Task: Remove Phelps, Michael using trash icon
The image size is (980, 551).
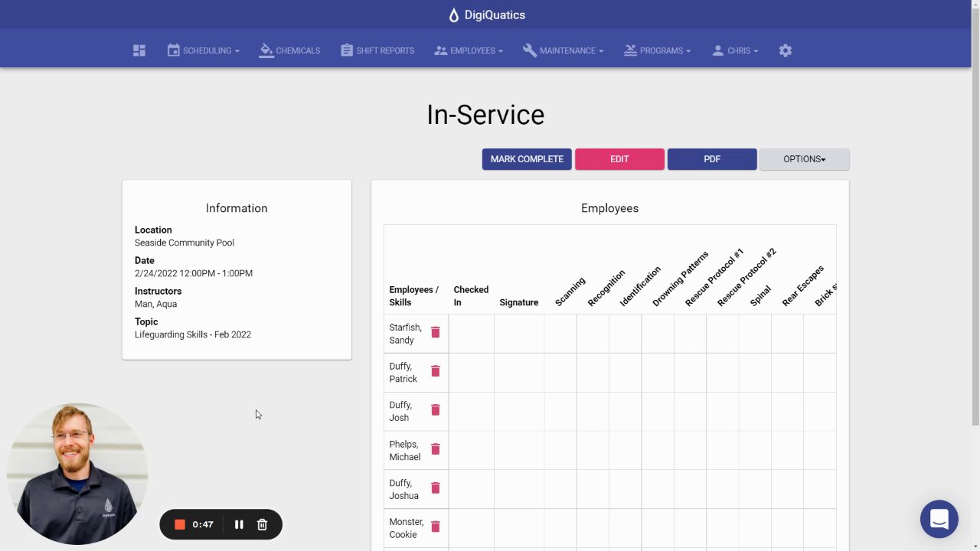Action: (436, 449)
